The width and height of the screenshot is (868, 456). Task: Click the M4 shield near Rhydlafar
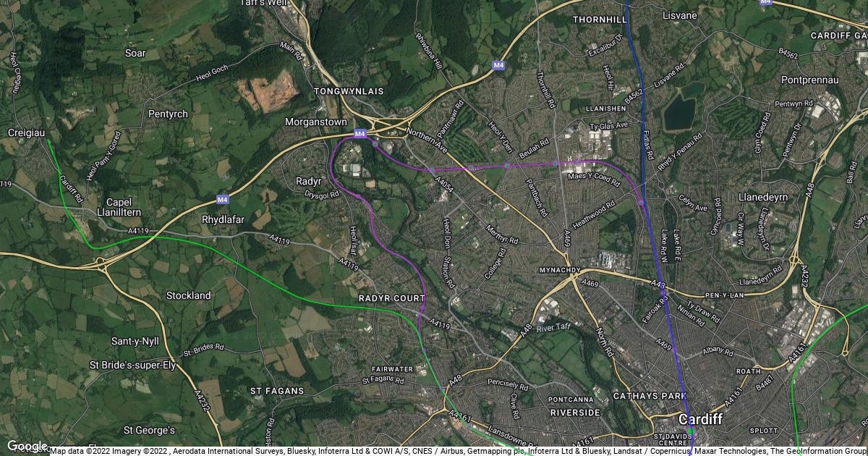click(222, 199)
